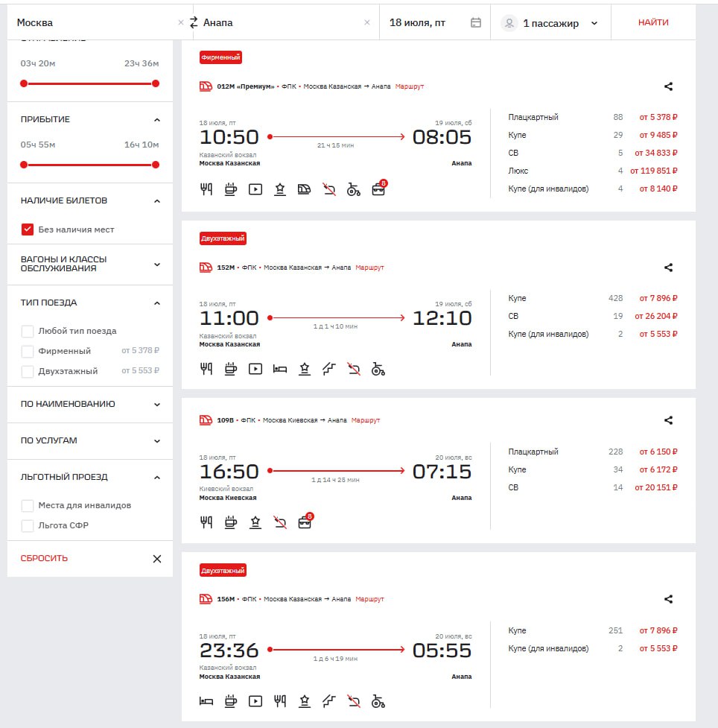
Task: Expand the «По услугам» filter
Action: [156, 440]
